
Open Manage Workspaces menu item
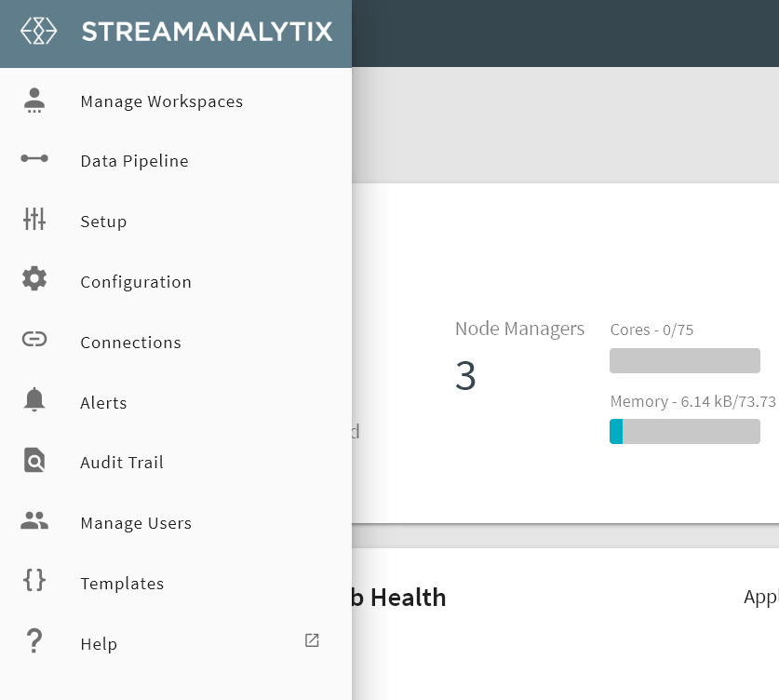click(x=162, y=101)
